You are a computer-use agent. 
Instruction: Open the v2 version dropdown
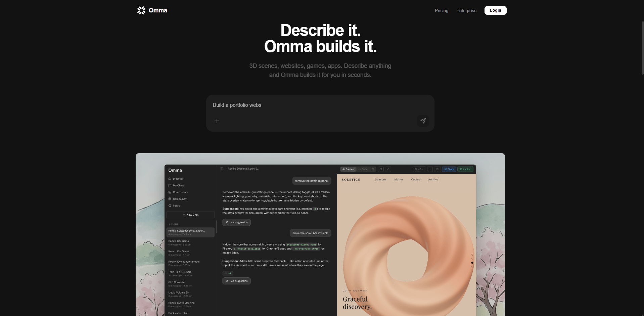(x=419, y=169)
